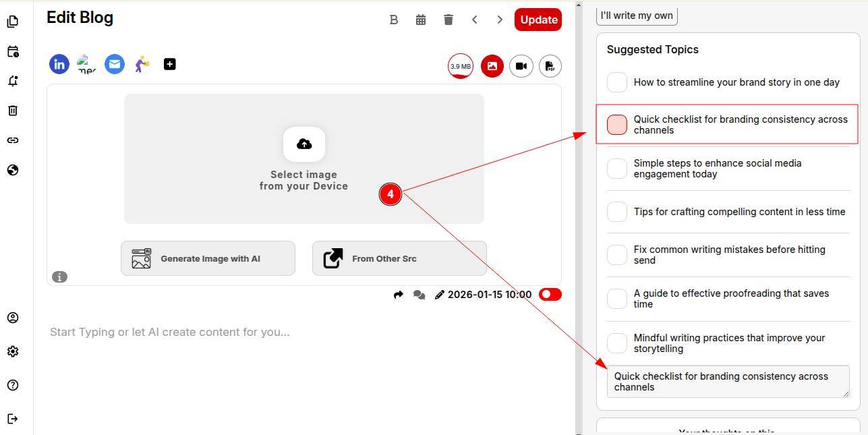The height and width of the screenshot is (435, 868).
Task: Go to previous post with left chevron
Action: (x=475, y=20)
